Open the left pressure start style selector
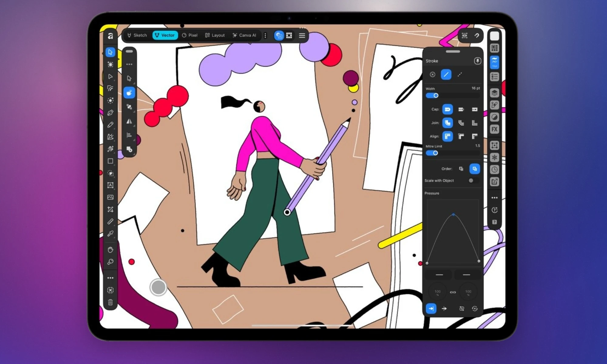 [439, 275]
